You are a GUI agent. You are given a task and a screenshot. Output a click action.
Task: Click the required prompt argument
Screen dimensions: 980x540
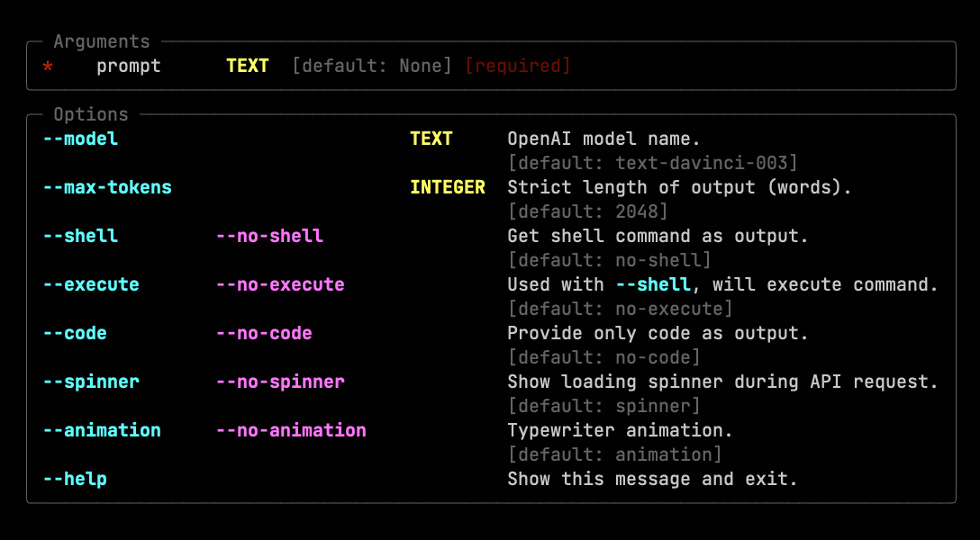(129, 66)
